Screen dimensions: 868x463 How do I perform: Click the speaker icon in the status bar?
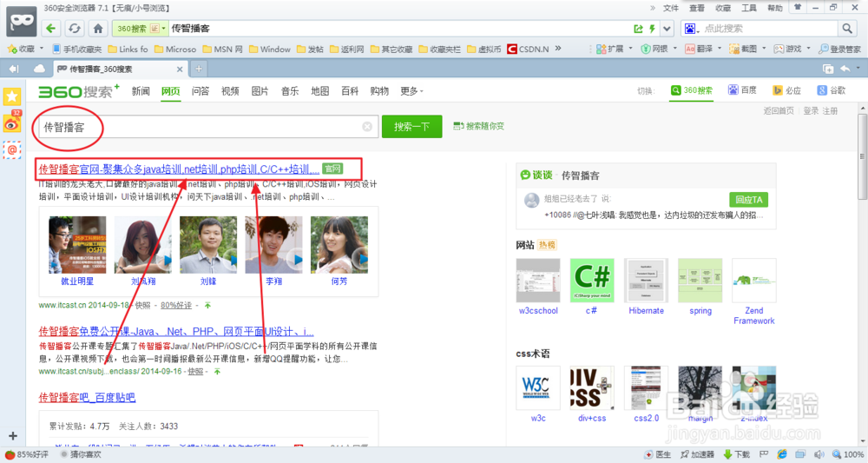(819, 454)
